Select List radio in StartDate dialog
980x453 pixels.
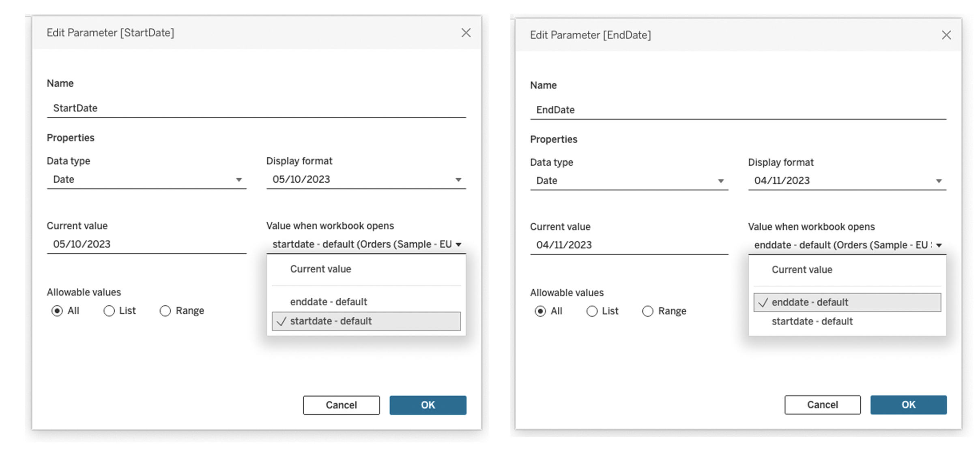tap(109, 311)
